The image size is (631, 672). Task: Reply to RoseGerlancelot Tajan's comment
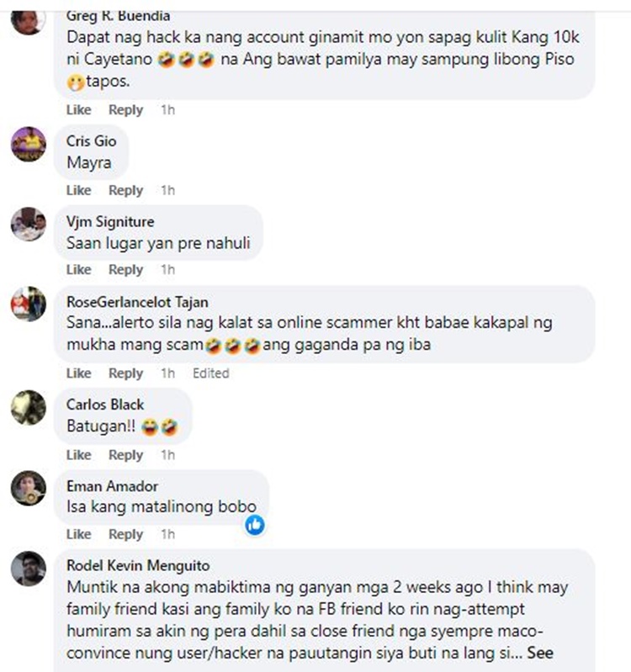tap(125, 373)
